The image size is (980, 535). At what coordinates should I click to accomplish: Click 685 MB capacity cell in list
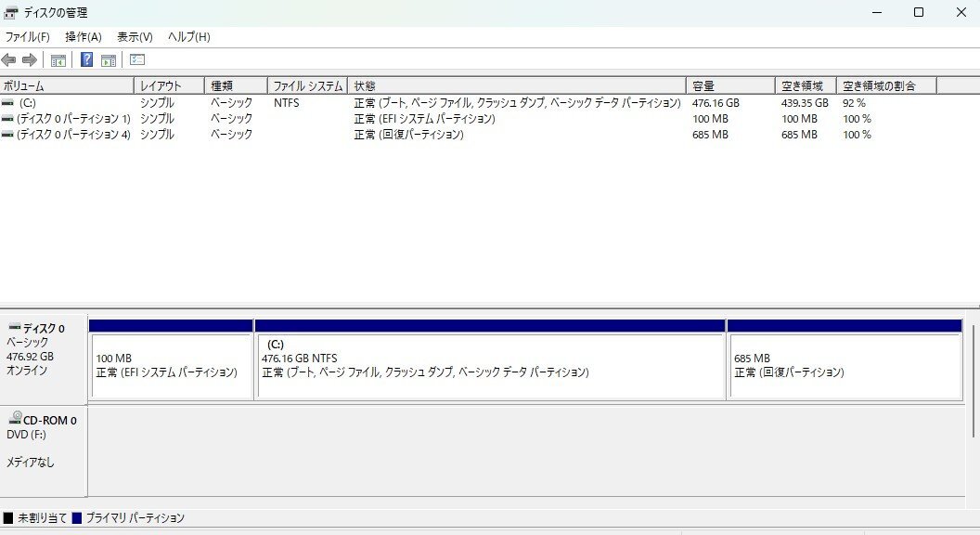coord(710,135)
